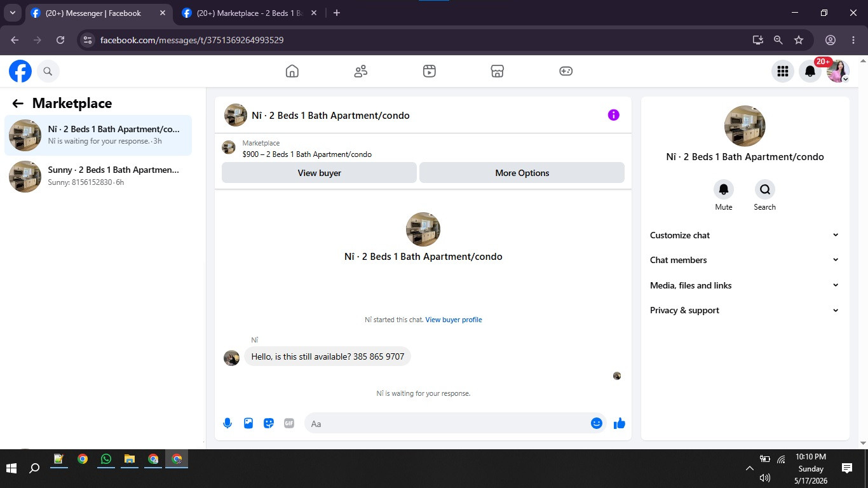The image size is (868, 488).
Task: Close the Marketplace - 2 Beds tab
Action: [313, 13]
